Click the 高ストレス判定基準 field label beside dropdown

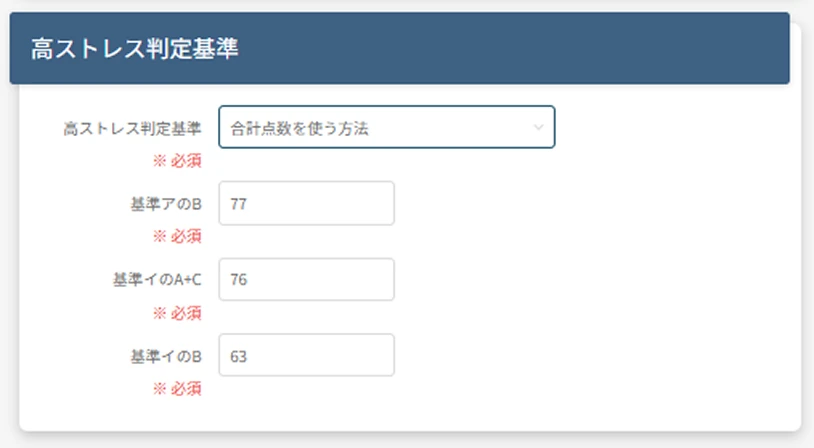coord(132,128)
